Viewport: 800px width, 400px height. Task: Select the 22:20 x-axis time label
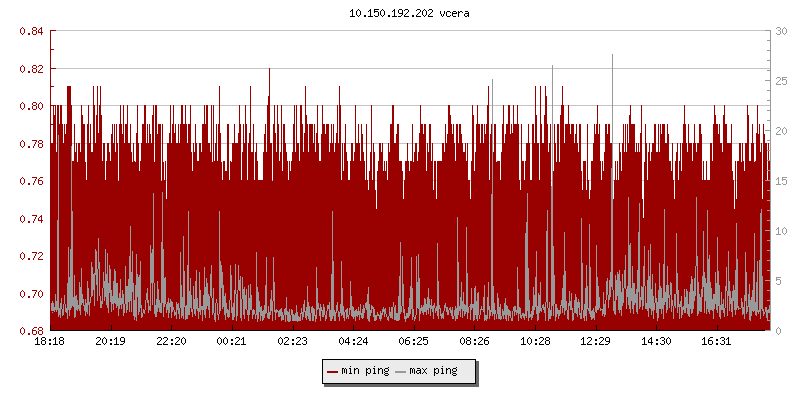tap(171, 342)
